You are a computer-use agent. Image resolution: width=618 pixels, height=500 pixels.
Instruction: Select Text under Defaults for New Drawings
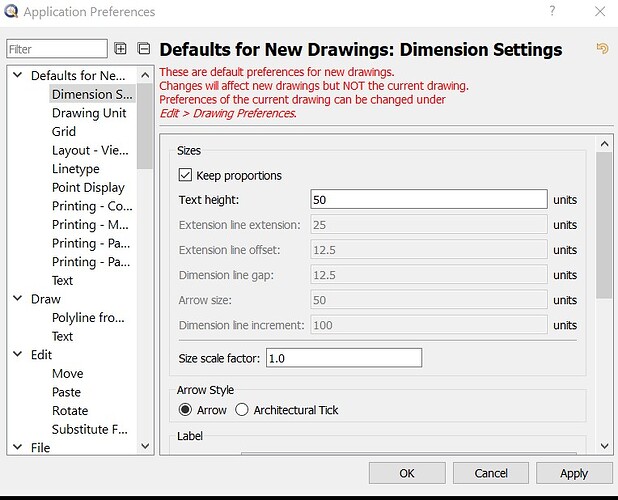pos(62,281)
